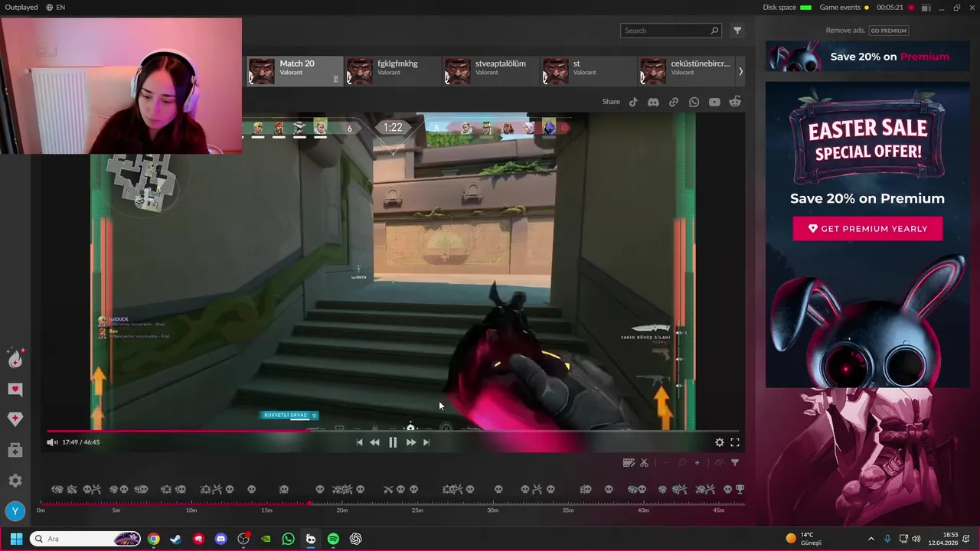Screen dimensions: 980x551
Task: Open the Y user profile avatar
Action: point(15,511)
